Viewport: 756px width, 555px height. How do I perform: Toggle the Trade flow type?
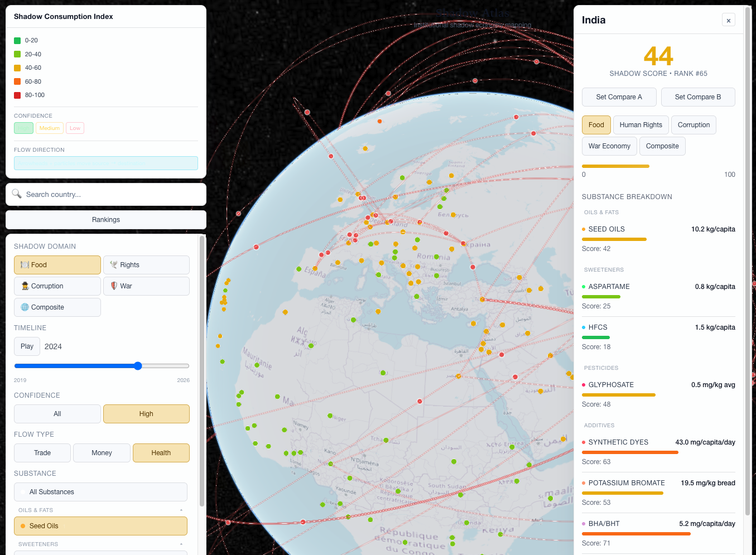pyautogui.click(x=42, y=453)
